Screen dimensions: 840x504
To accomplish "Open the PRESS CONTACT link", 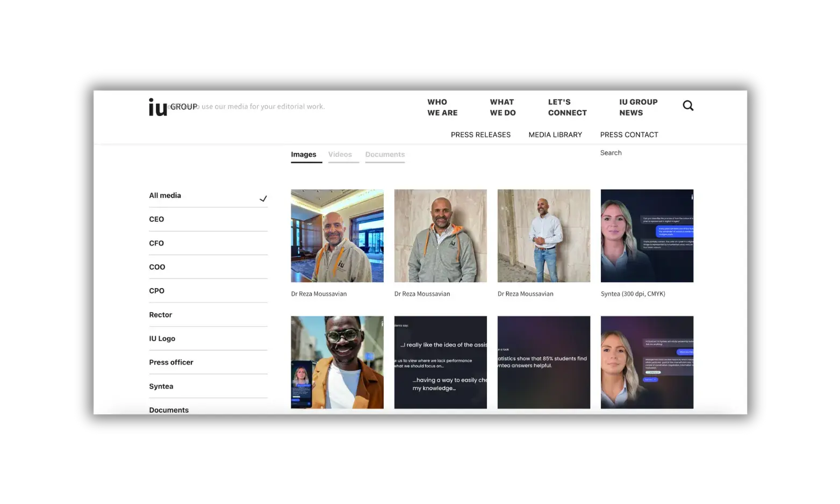I will (629, 135).
